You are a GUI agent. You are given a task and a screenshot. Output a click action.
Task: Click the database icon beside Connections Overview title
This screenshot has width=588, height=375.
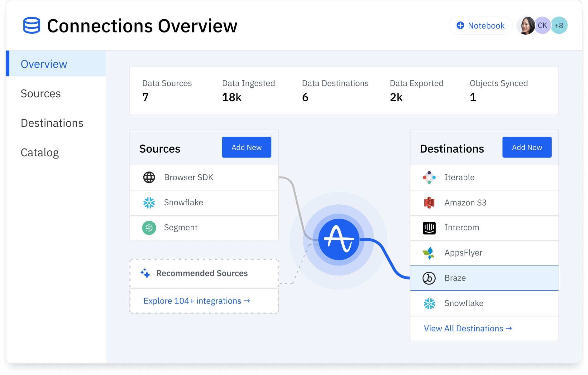click(31, 25)
